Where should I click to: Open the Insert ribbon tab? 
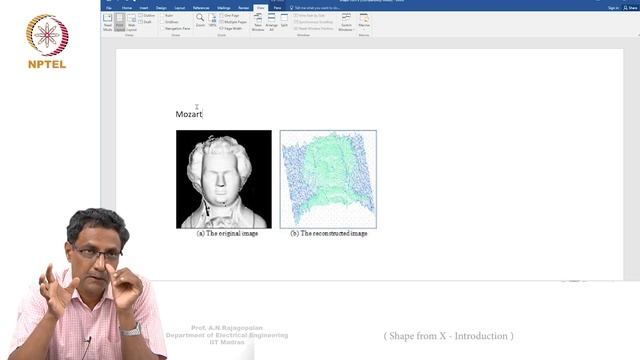(144, 8)
